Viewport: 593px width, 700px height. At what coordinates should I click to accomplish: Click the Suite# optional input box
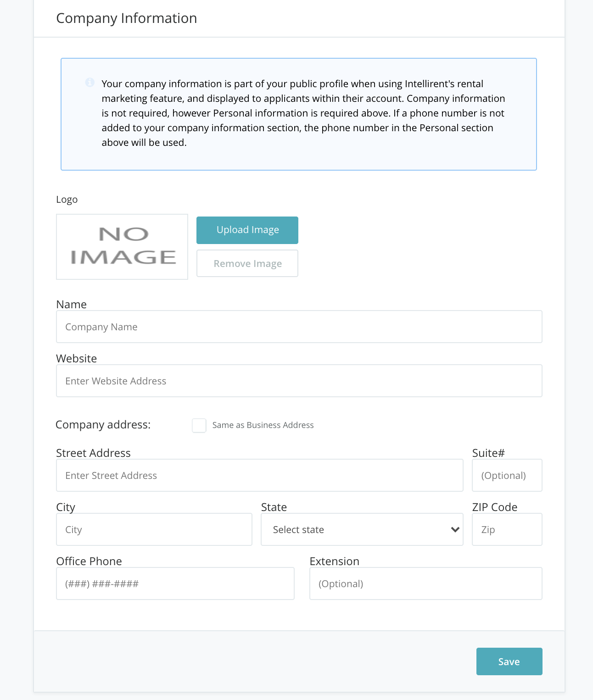coord(507,475)
